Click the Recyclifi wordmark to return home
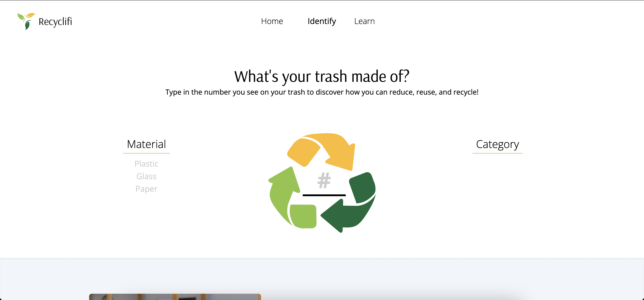The image size is (644, 300). tap(55, 22)
